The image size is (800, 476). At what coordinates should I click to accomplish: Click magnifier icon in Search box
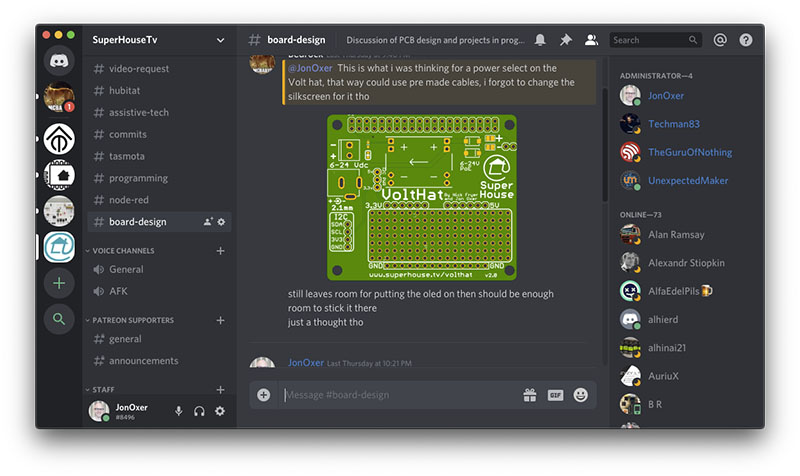[x=692, y=40]
